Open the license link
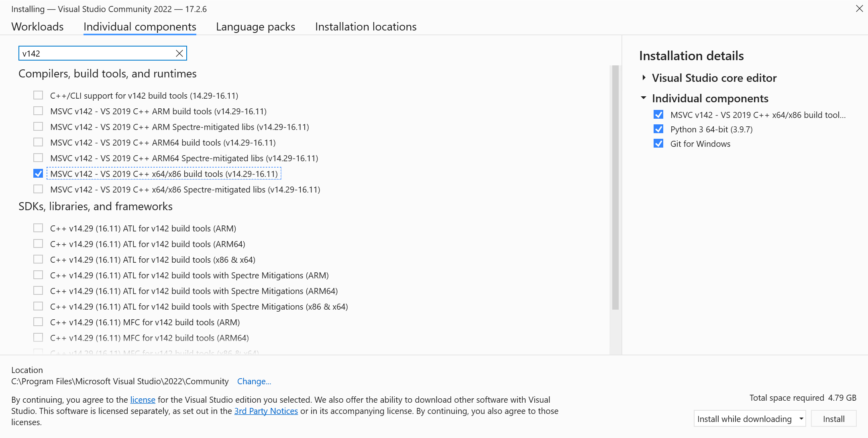 click(143, 400)
